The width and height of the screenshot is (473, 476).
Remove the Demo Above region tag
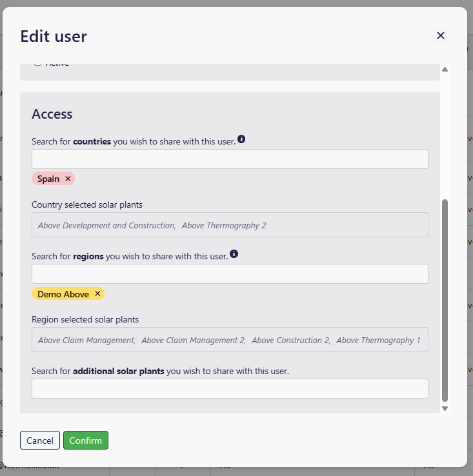97,293
